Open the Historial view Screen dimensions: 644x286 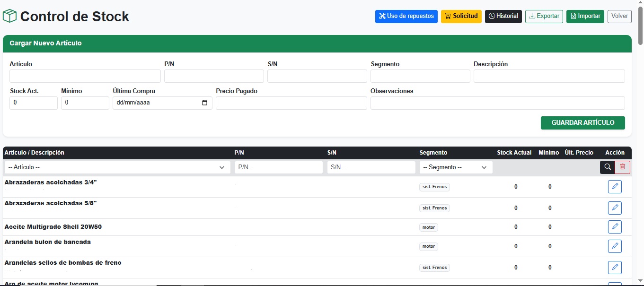click(503, 16)
